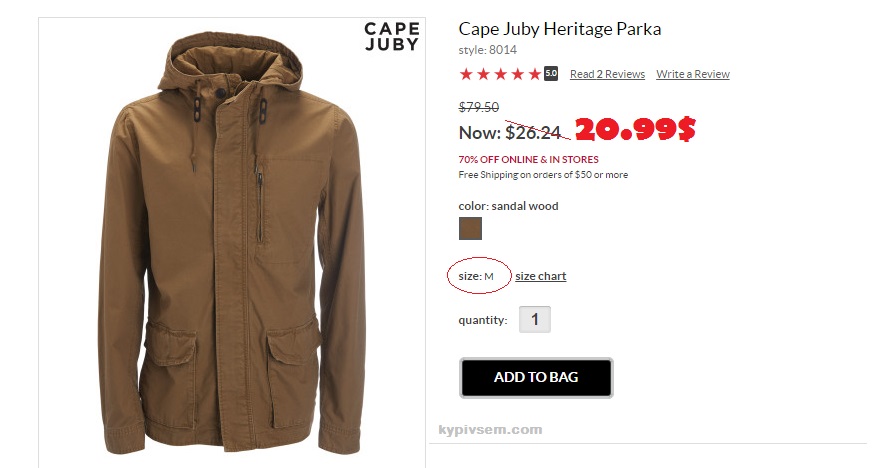The image size is (877, 468).
Task: Click the third rating star
Action: [501, 74]
